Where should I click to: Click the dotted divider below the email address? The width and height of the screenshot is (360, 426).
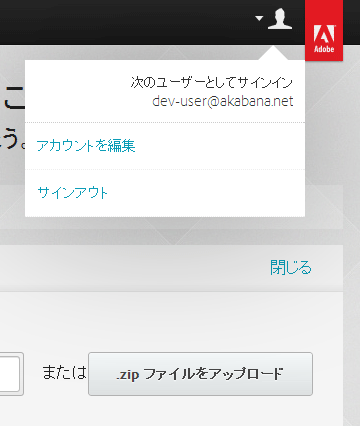point(165,123)
